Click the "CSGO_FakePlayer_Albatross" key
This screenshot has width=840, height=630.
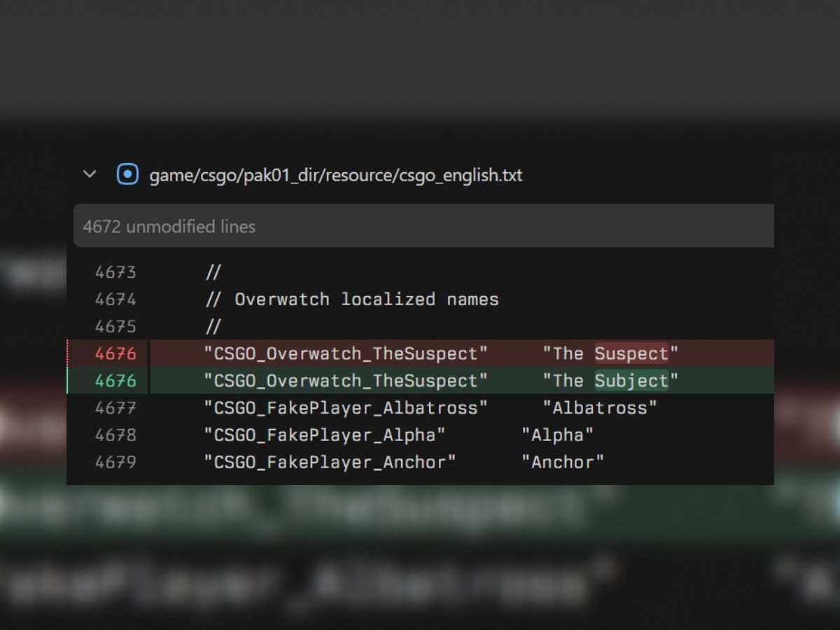coord(346,408)
